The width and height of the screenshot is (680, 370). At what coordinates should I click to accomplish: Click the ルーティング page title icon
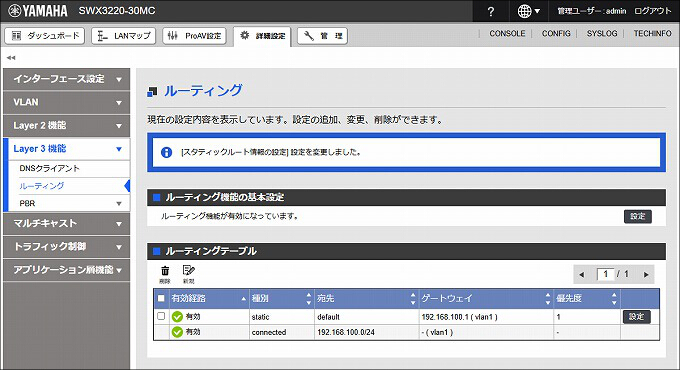click(152, 92)
